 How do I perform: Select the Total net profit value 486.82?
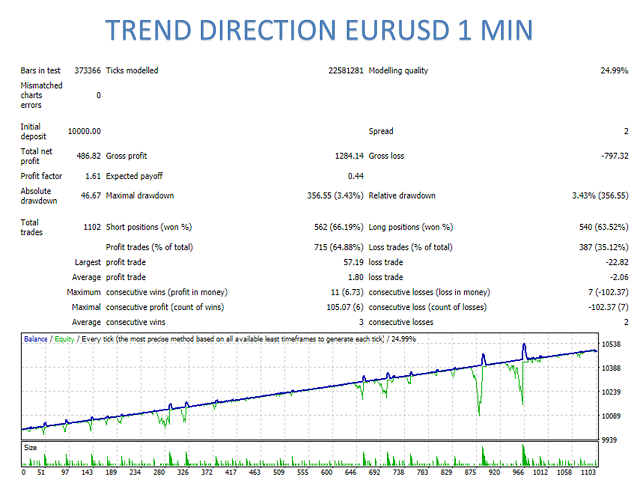coord(88,156)
